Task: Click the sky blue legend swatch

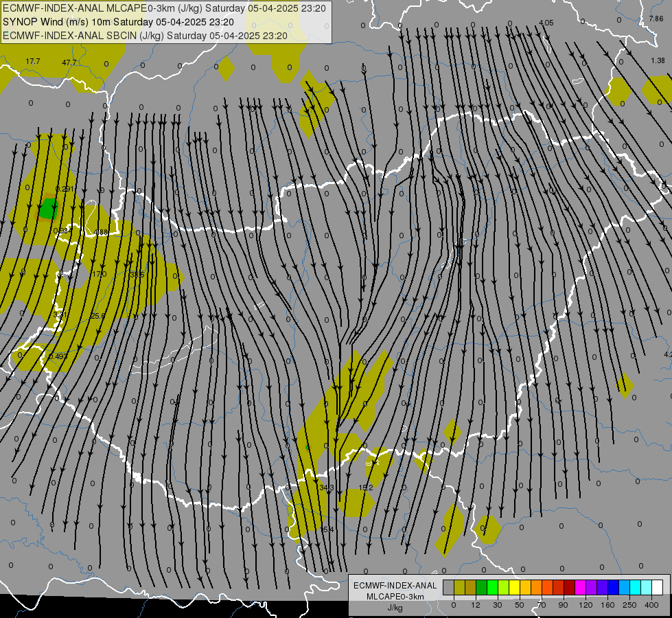Action: [x=625, y=587]
